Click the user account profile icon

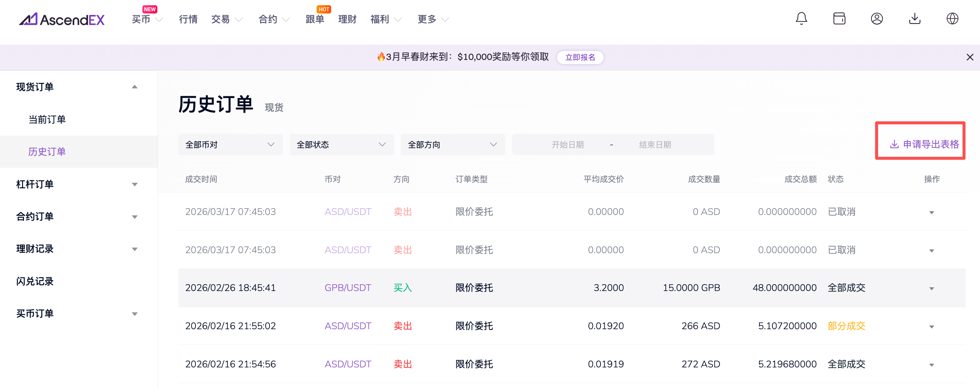[877, 18]
